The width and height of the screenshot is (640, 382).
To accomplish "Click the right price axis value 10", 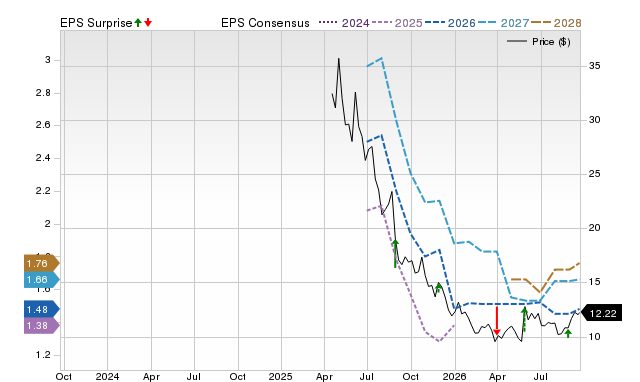I will coord(594,337).
